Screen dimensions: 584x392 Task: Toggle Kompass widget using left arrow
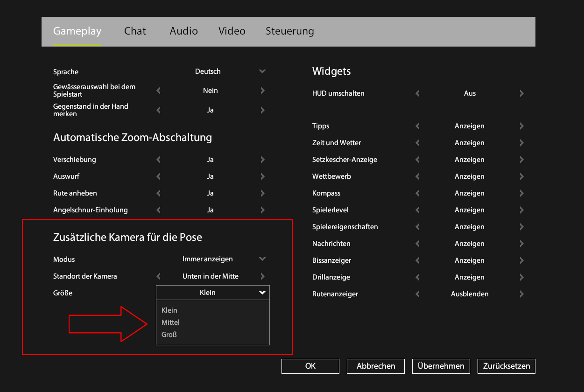417,193
